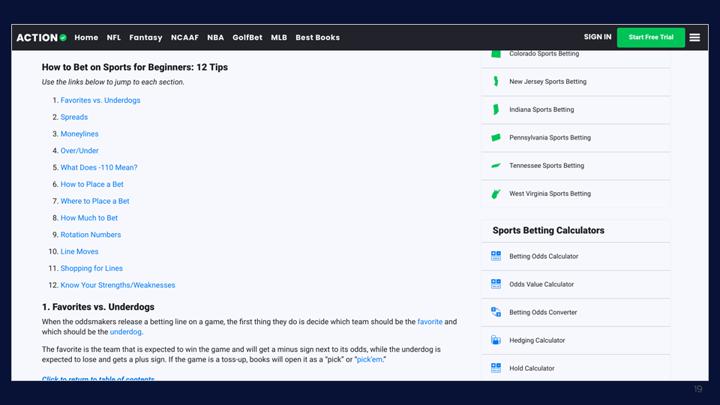Jump to Line Moves section
This screenshot has height=405, width=720.
[79, 252]
